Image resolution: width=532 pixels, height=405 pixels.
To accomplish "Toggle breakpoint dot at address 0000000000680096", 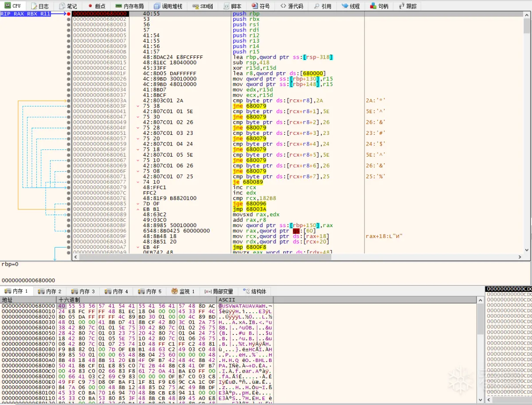I will coord(69,231).
